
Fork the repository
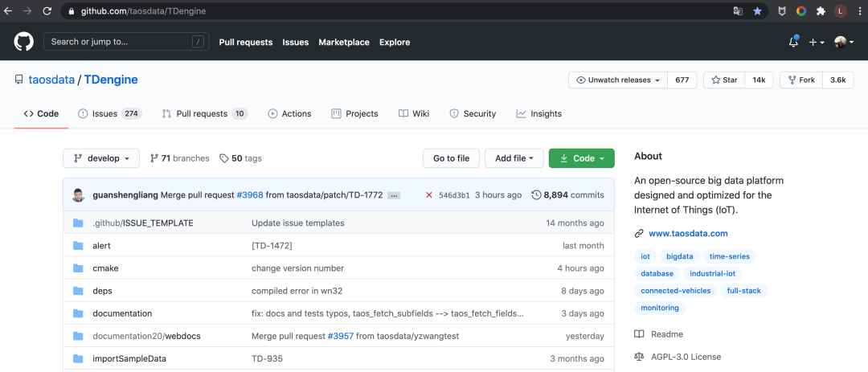801,80
